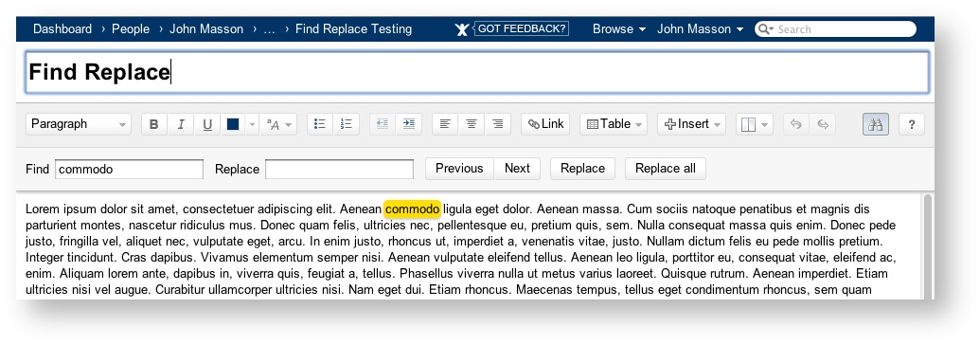Click the undo arrow
Viewport: 980px width, 345px height.
[x=795, y=124]
